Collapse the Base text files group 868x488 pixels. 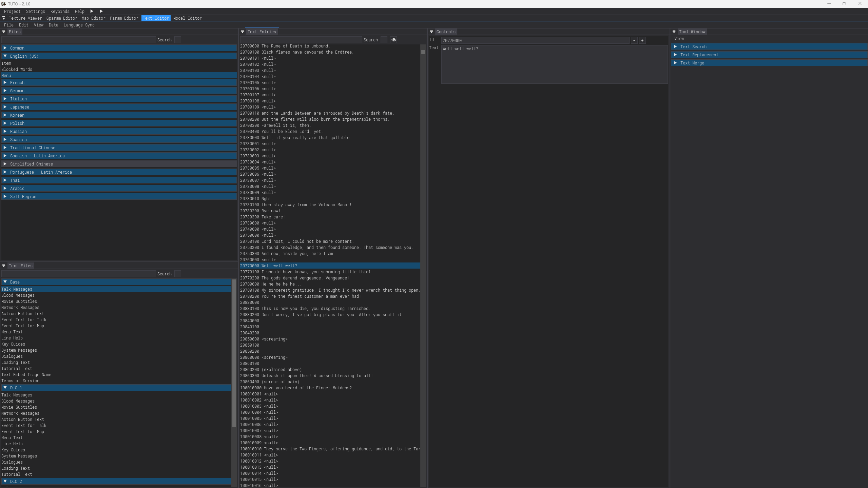(116, 282)
